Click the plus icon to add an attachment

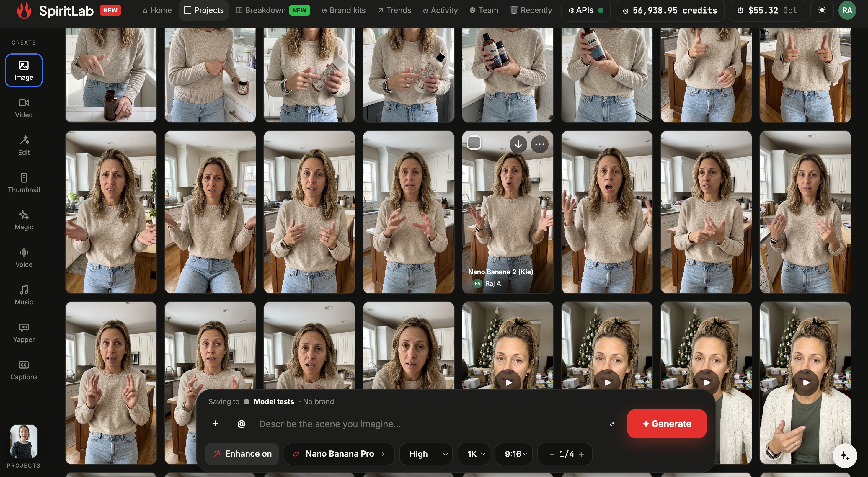(x=216, y=424)
